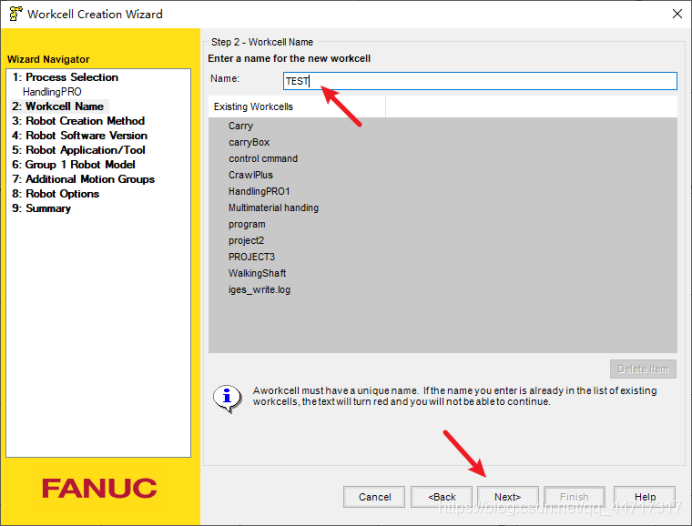This screenshot has width=692, height=526.
Task: Go to step 1: Process Selection
Action: 65,77
